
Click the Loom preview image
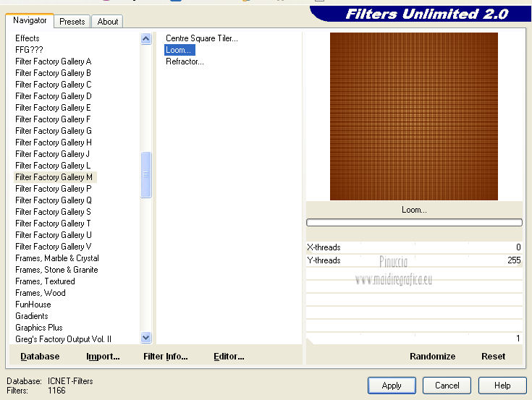(x=414, y=116)
